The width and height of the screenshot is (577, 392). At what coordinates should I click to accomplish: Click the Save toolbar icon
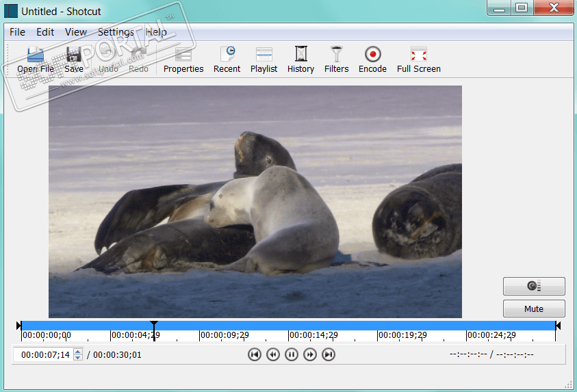click(x=74, y=60)
